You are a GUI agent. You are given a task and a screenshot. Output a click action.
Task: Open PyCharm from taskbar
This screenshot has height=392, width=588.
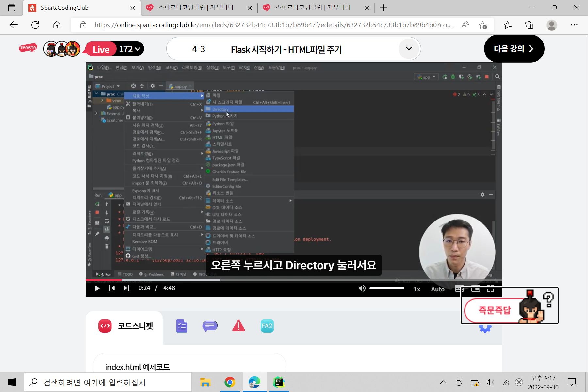(279, 382)
